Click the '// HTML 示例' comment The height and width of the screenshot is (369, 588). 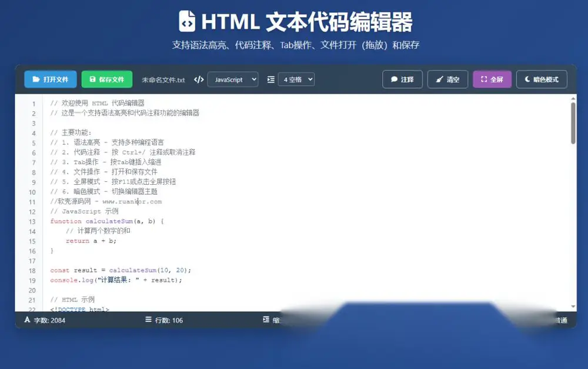[72, 300]
